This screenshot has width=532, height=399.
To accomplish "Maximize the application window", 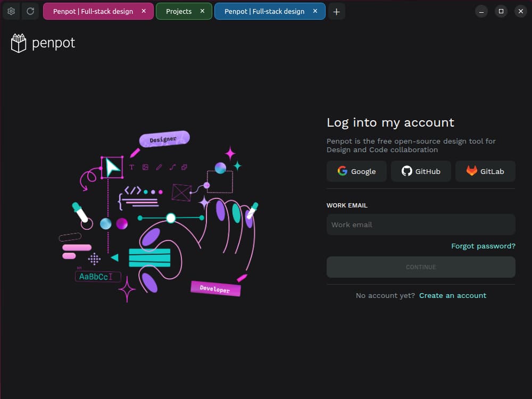I will pyautogui.click(x=501, y=12).
